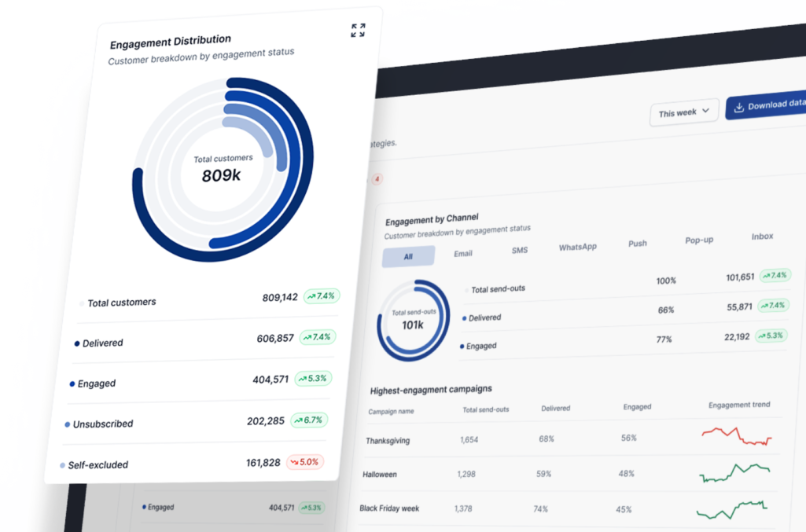
Task: Select the Thanksgiving campaign row
Action: pyautogui.click(x=388, y=441)
